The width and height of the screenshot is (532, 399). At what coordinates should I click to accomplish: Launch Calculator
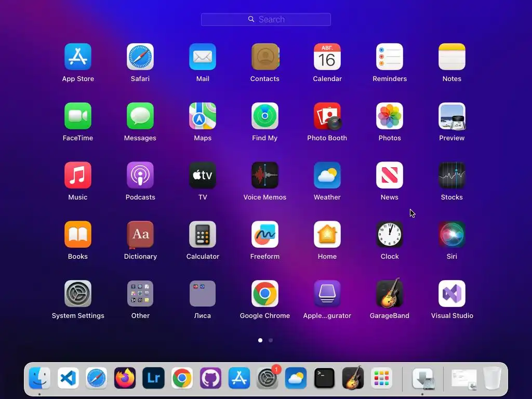pyautogui.click(x=203, y=234)
